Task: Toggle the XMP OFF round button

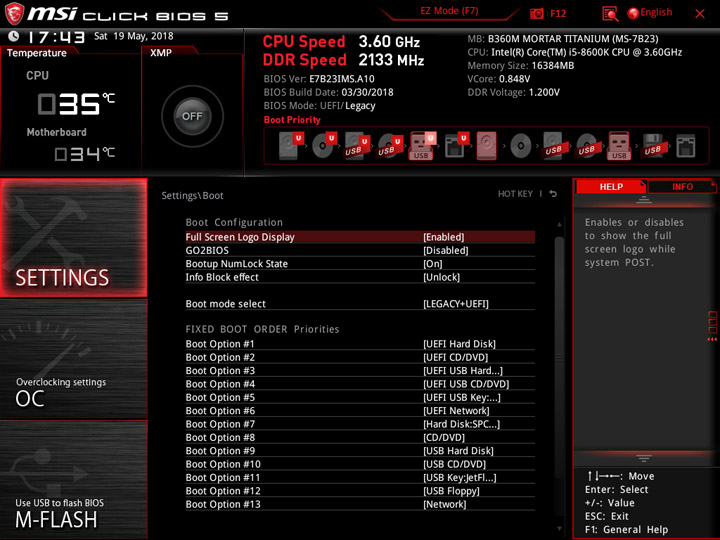Action: click(192, 116)
